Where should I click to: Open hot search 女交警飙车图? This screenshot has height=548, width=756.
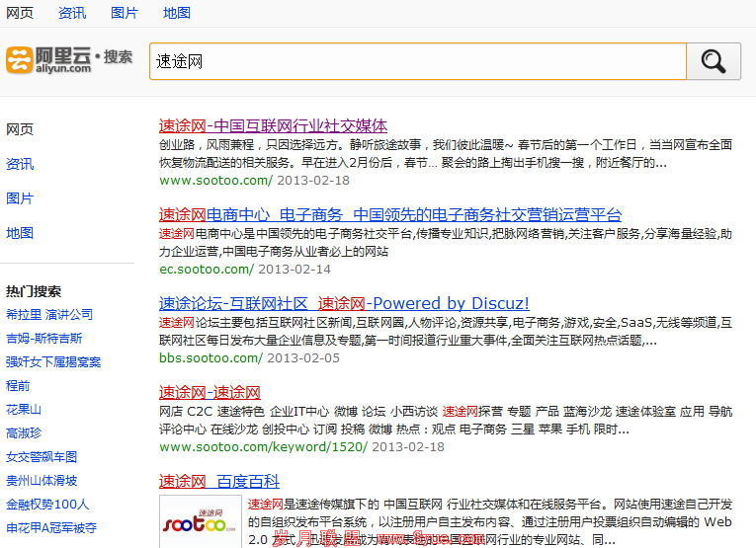click(x=42, y=456)
